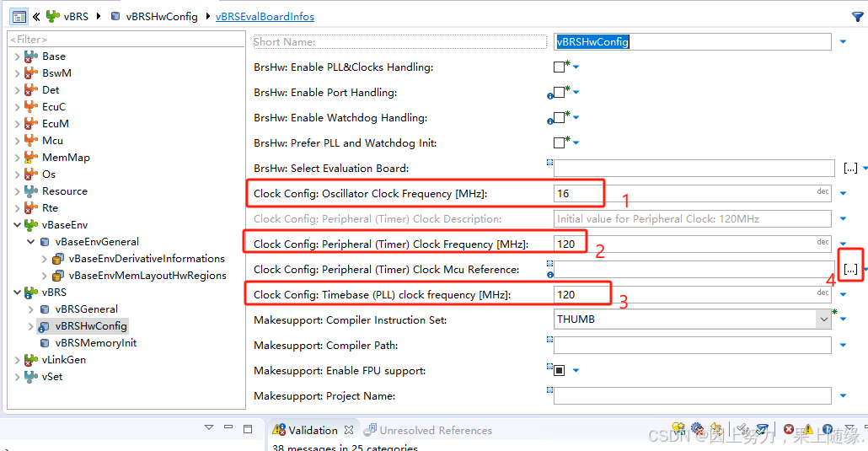Collapse the vBaseEnvGeneral node
The width and height of the screenshot is (868, 451).
point(30,242)
